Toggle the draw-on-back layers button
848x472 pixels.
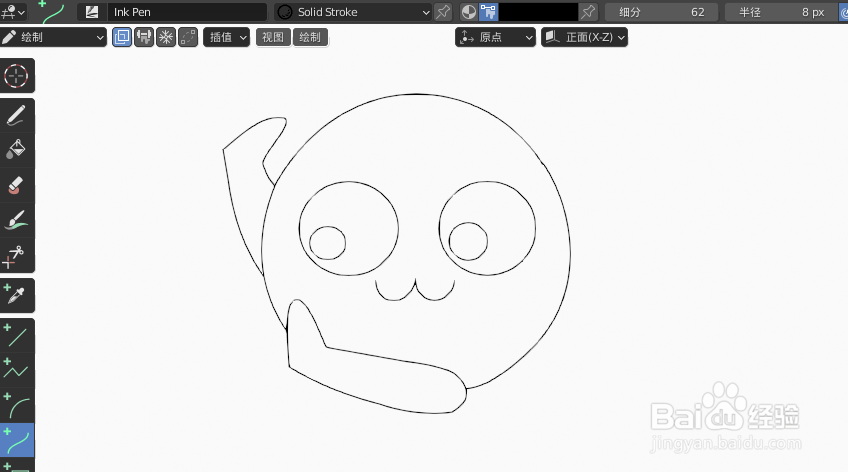point(122,37)
